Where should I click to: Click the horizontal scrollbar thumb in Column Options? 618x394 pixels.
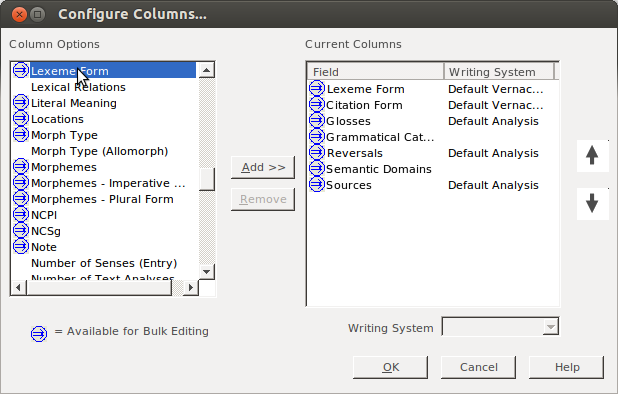(99, 287)
